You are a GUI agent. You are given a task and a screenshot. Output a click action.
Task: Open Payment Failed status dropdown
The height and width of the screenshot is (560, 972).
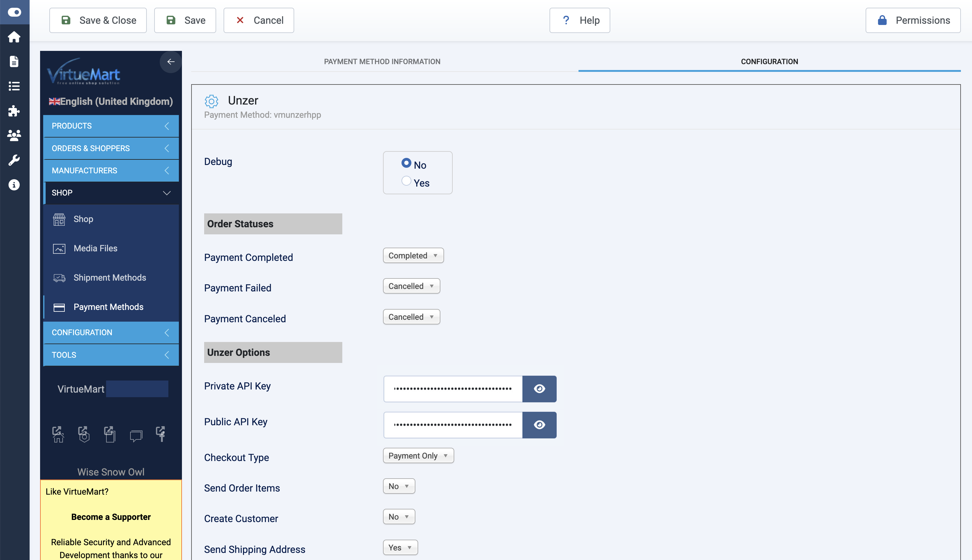[411, 286]
